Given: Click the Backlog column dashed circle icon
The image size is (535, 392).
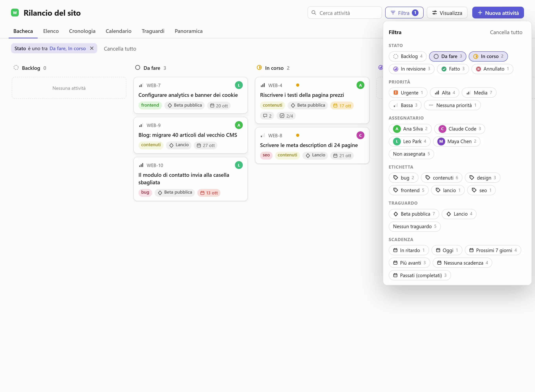Looking at the screenshot, I should click(16, 68).
